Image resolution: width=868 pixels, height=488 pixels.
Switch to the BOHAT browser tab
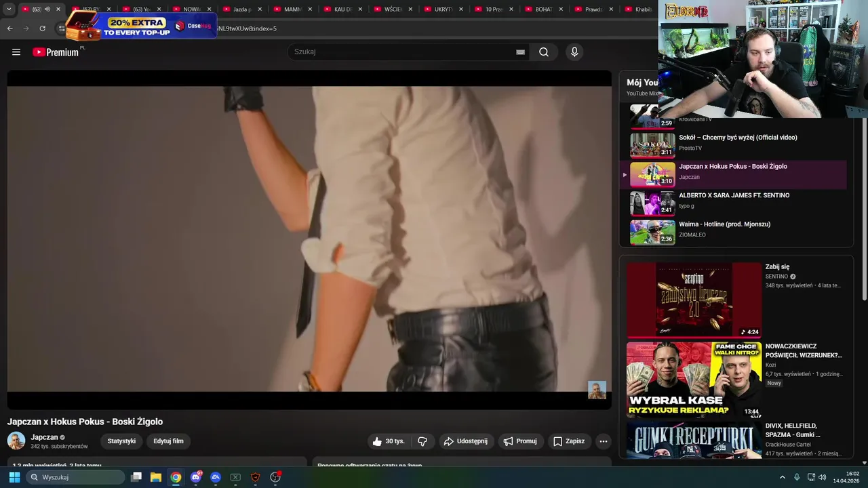click(543, 9)
